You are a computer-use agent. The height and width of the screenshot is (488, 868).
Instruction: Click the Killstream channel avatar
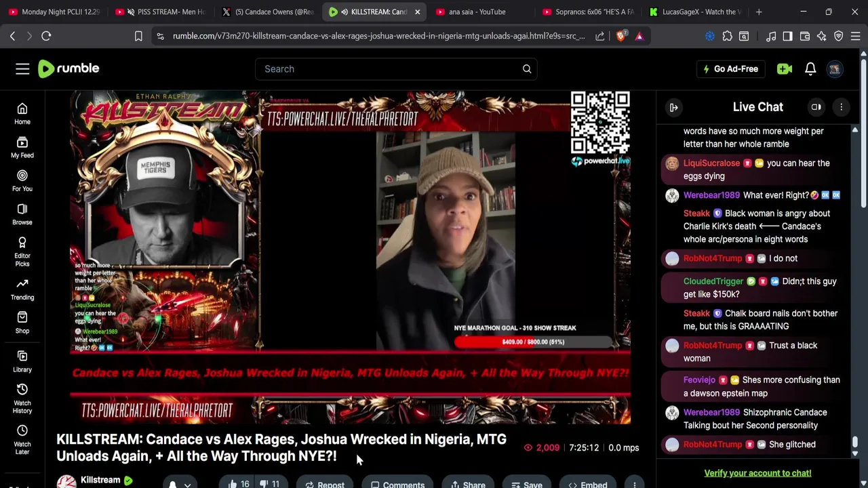[x=66, y=483]
